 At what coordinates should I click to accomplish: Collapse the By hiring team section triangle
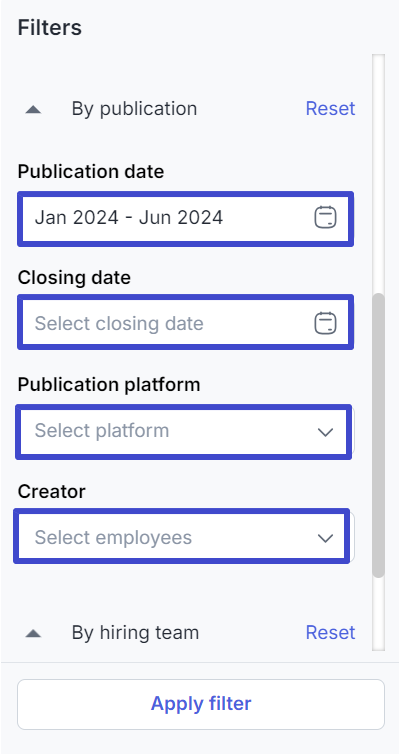pos(33,633)
